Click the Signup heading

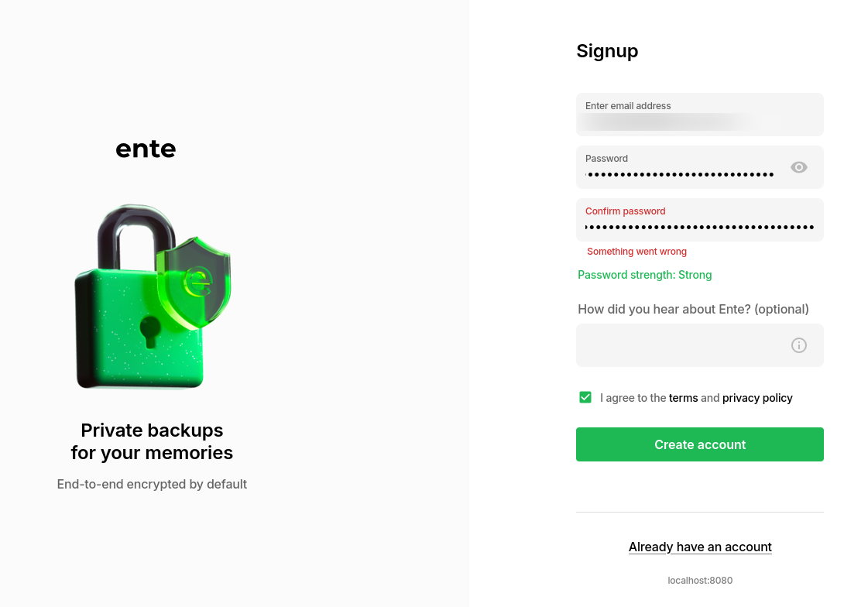(x=607, y=51)
